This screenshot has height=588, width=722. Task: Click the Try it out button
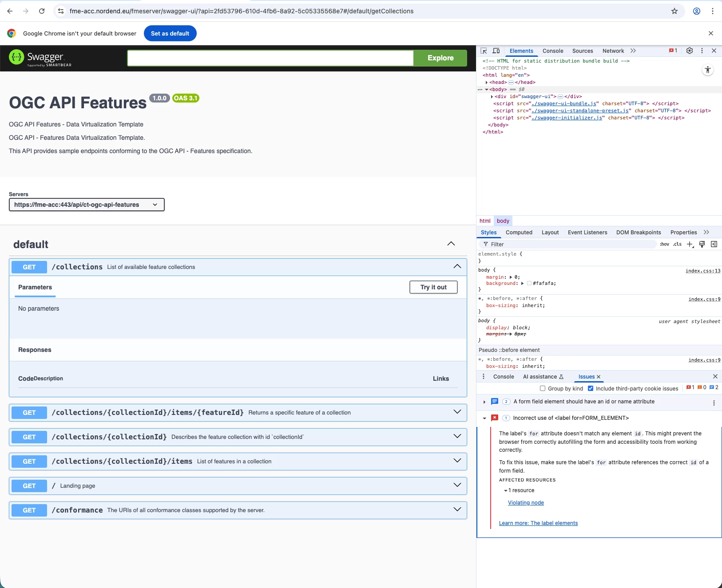433,287
